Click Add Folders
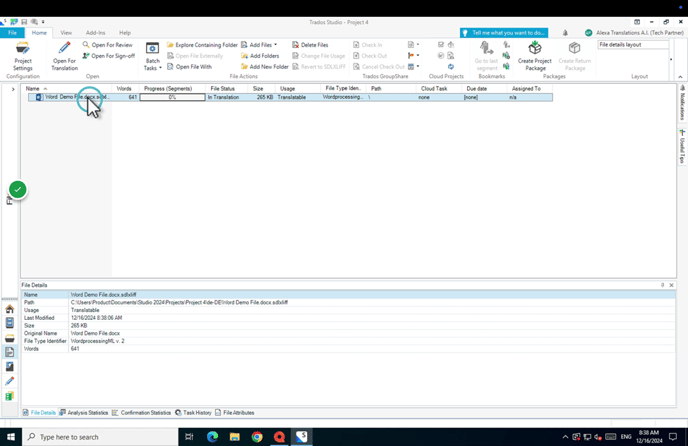This screenshot has width=688, height=446. pos(260,56)
